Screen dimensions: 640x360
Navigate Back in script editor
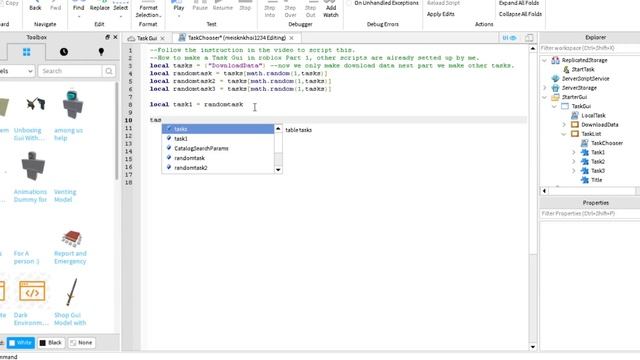pos(35,7)
